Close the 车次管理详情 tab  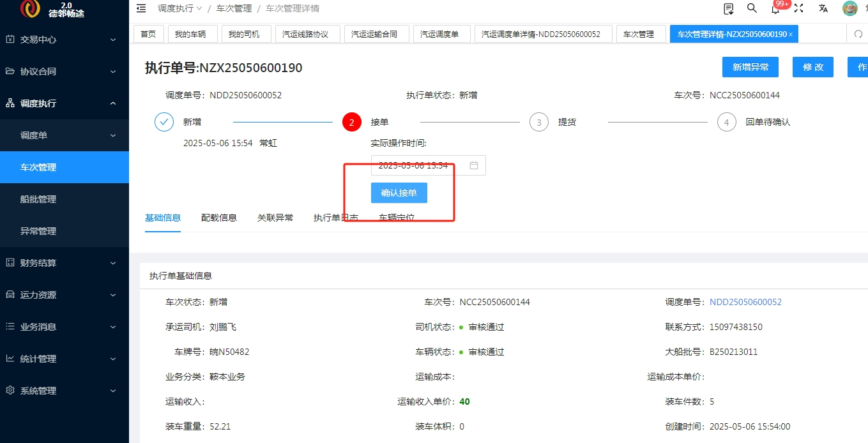click(791, 34)
